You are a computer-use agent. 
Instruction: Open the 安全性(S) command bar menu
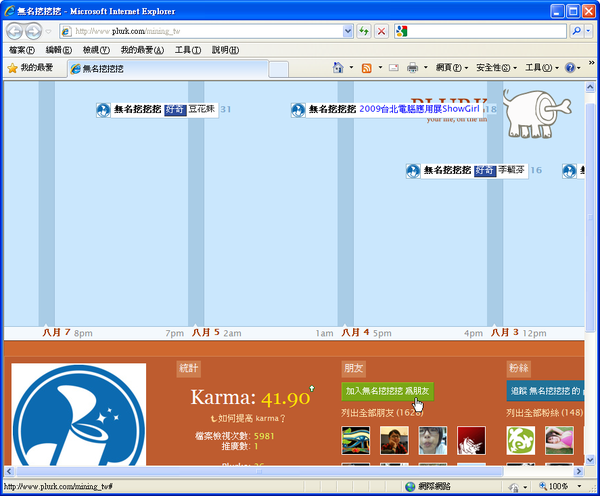(496, 68)
